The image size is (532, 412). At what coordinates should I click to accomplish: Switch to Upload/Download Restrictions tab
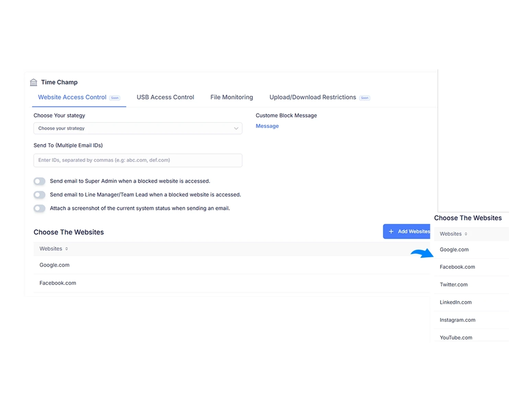(x=312, y=97)
